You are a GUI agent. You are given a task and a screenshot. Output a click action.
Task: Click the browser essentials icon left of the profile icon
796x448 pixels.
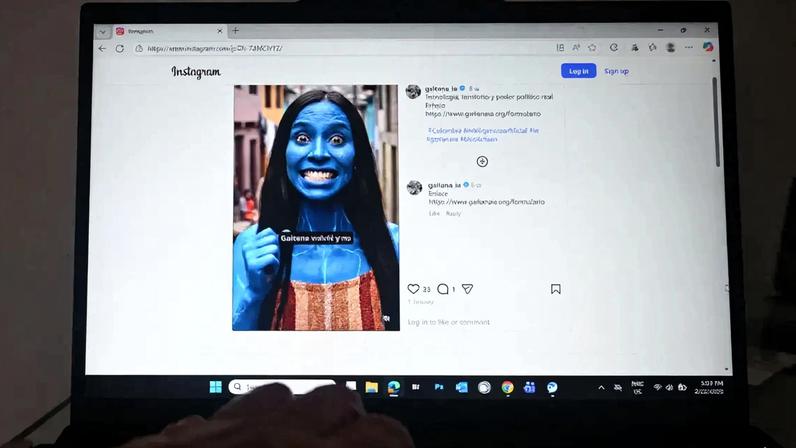pos(652,47)
